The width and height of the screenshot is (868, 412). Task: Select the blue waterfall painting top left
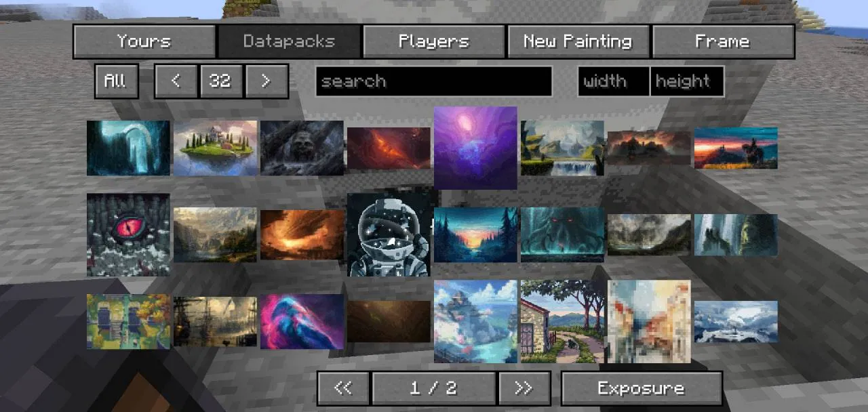pyautogui.click(x=127, y=148)
